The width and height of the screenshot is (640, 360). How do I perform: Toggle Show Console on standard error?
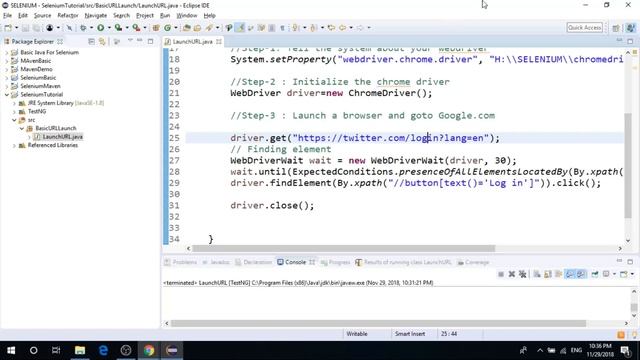pos(581,274)
